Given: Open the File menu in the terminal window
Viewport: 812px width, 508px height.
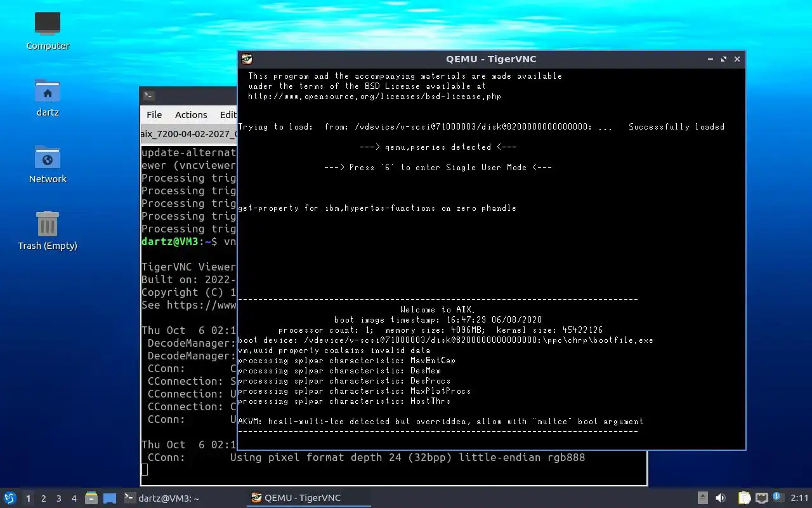Looking at the screenshot, I should point(154,115).
